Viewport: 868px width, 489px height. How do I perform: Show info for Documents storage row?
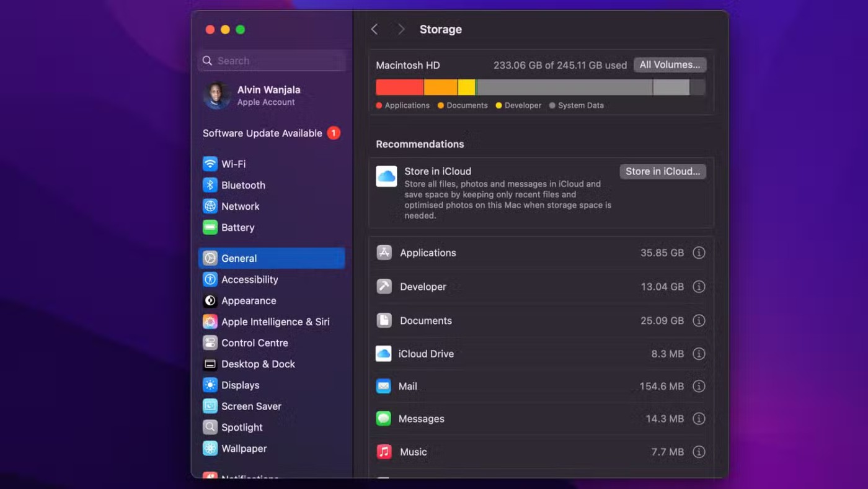point(699,320)
